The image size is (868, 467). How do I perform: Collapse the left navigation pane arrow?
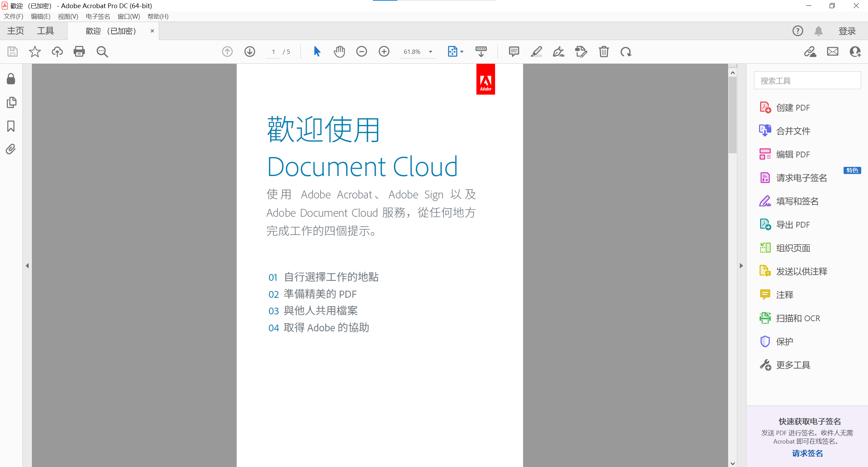27,266
